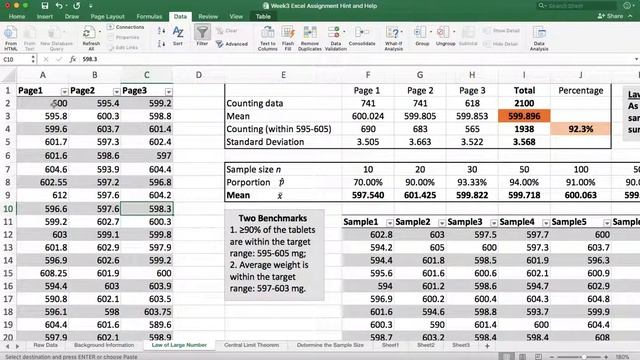The image size is (640, 360).
Task: Open the Connections button
Action: click(126, 27)
